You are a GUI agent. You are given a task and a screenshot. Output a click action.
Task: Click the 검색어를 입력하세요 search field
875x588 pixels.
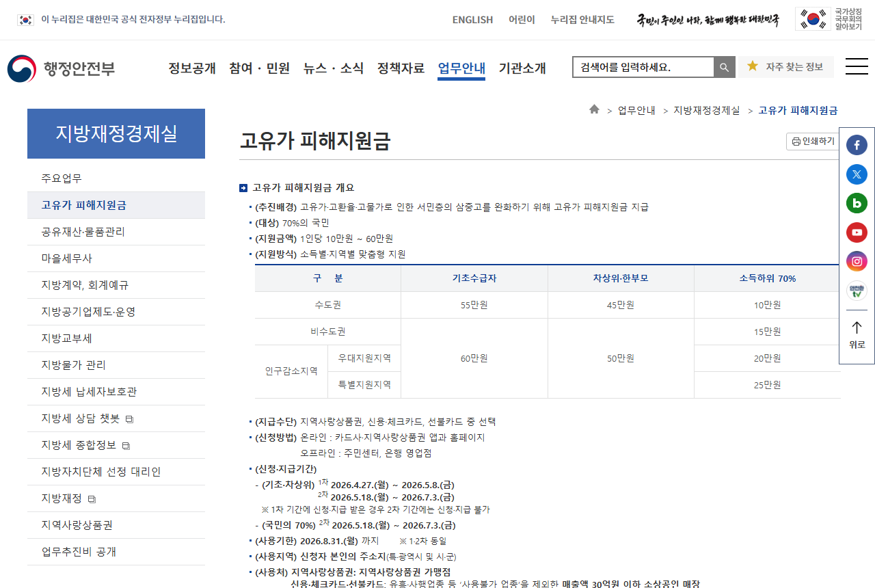tap(643, 67)
